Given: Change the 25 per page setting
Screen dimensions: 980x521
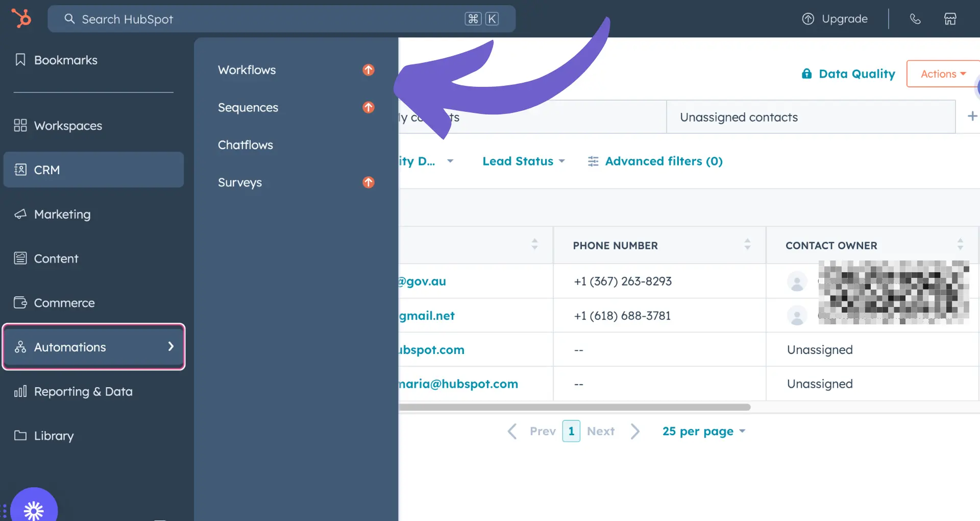Looking at the screenshot, I should coord(704,431).
